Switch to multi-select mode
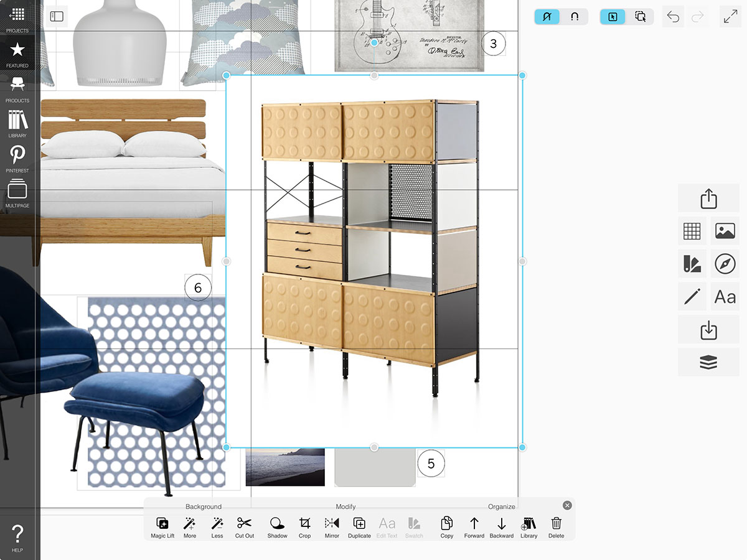747x560 pixels. (x=640, y=17)
